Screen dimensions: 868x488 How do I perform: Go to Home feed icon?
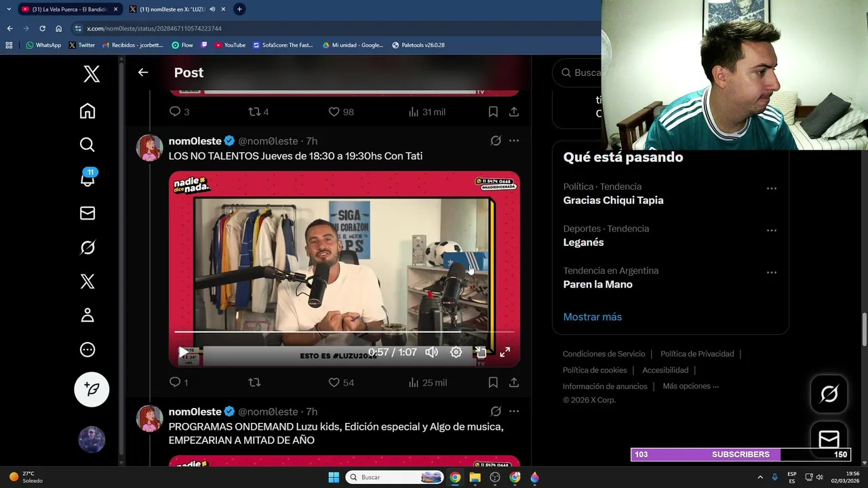pyautogui.click(x=87, y=110)
